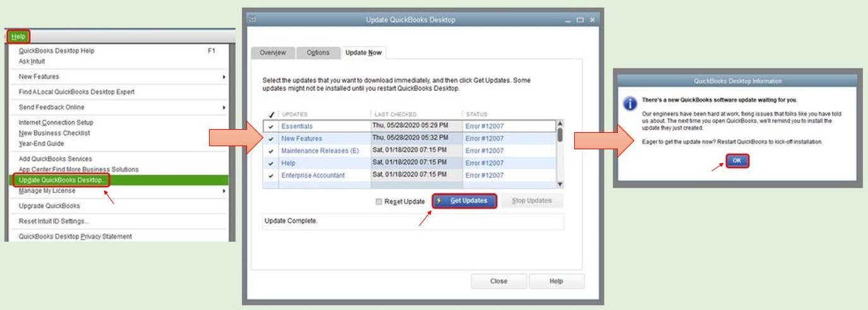Screen dimensions: 868x310
Task: Enable the Reset Update checkbox
Action: coord(379,202)
